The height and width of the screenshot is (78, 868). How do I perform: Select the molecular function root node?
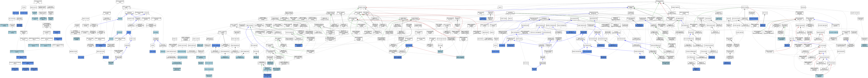pyautogui.click(x=38, y=2)
